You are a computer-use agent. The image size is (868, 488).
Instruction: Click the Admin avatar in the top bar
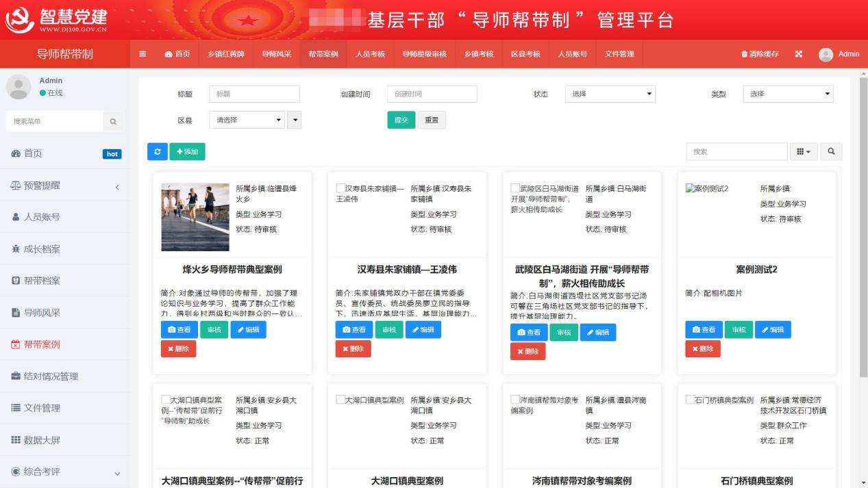(x=826, y=54)
